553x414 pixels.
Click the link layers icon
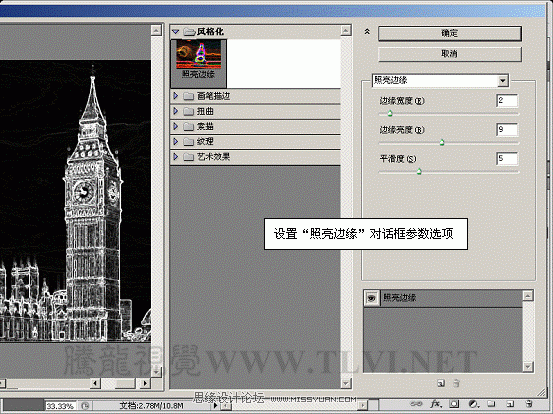click(x=417, y=404)
